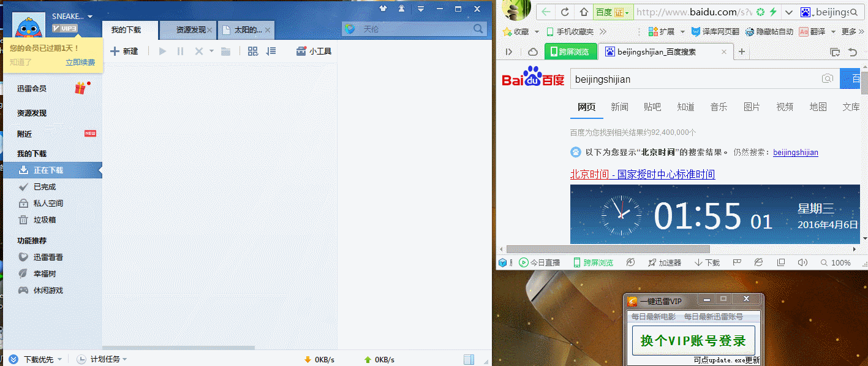Open the Xunlei main menu dropdown icon
This screenshot has height=366, width=868.
420,9
